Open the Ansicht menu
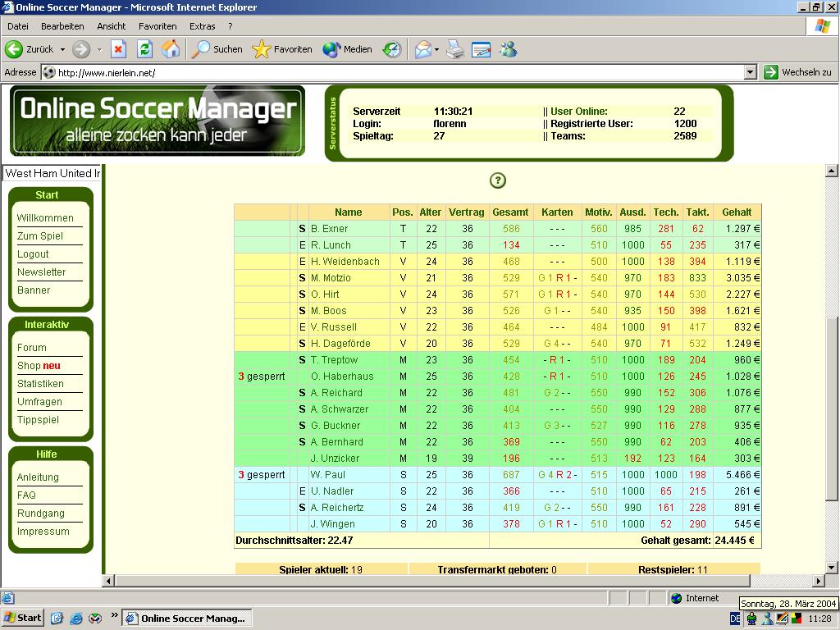The image size is (840, 630). [111, 26]
